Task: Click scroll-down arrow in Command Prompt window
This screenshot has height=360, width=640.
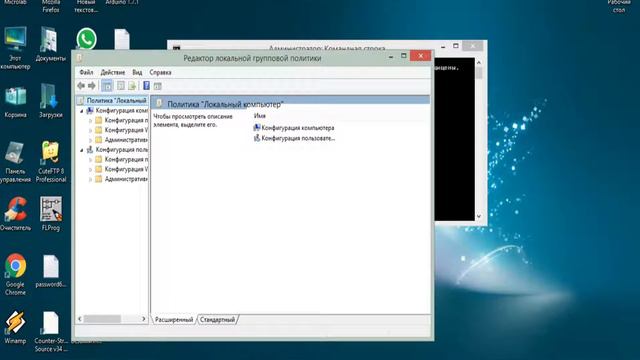Action: (x=479, y=216)
